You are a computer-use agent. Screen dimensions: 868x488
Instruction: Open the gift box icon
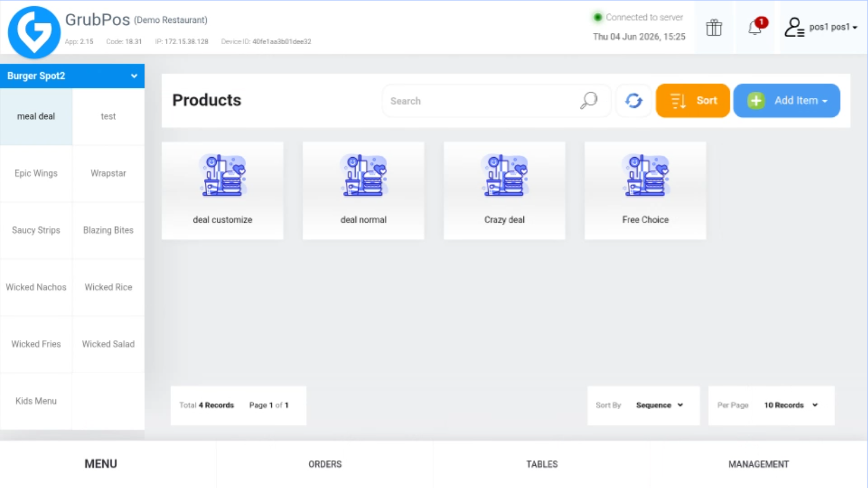click(x=714, y=27)
